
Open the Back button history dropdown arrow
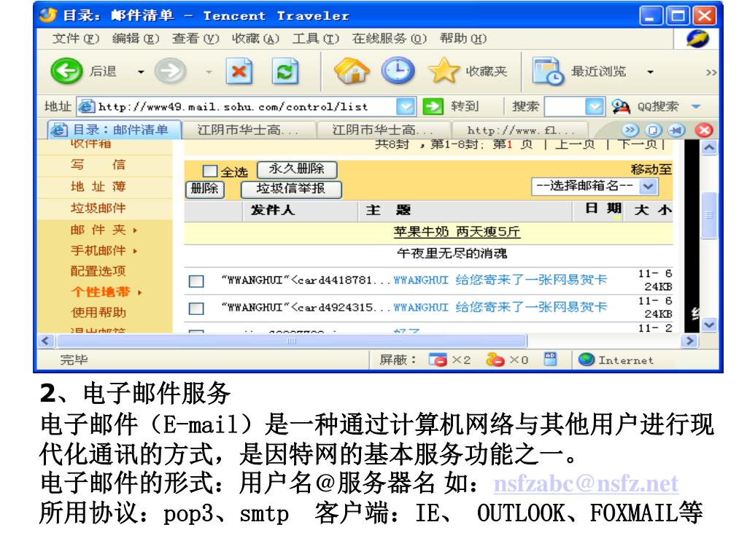click(141, 72)
